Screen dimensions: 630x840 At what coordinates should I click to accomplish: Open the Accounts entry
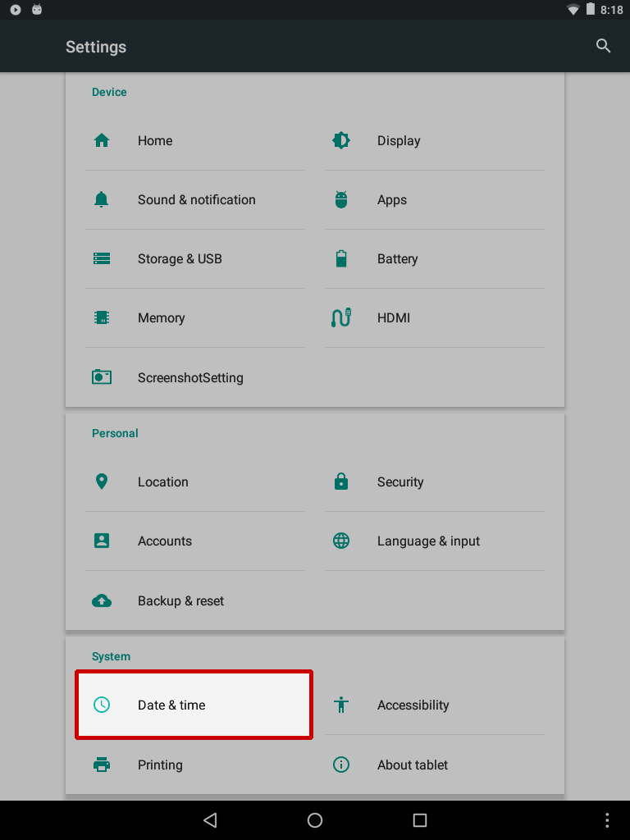195,541
